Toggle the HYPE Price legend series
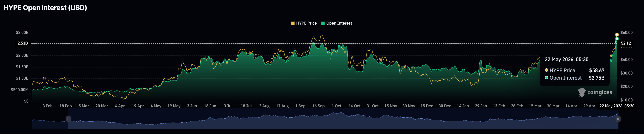The width and height of the screenshot is (644, 134). (x=304, y=23)
